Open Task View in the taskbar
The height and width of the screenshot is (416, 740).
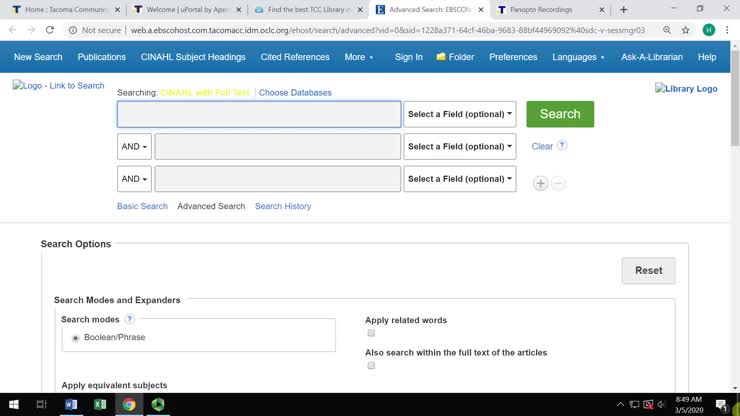coord(42,405)
